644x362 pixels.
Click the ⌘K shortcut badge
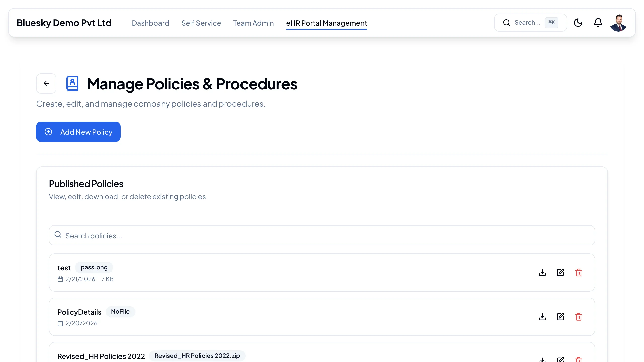coord(552,22)
